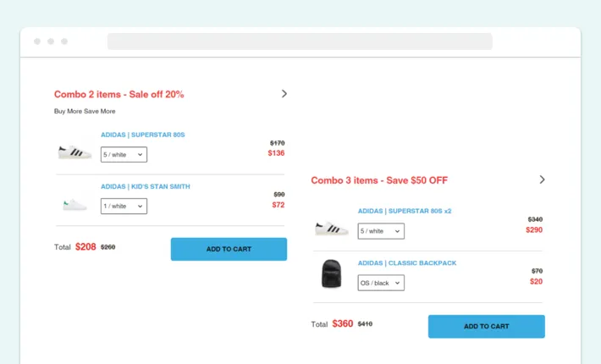Open the OS / black variant dropdown
This screenshot has width=601, height=364.
tap(381, 283)
